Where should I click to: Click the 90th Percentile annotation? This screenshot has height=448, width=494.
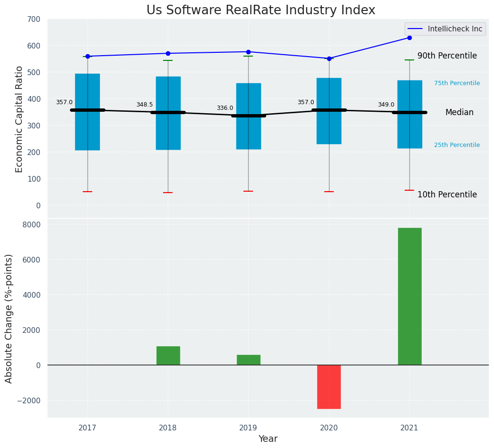(x=447, y=56)
